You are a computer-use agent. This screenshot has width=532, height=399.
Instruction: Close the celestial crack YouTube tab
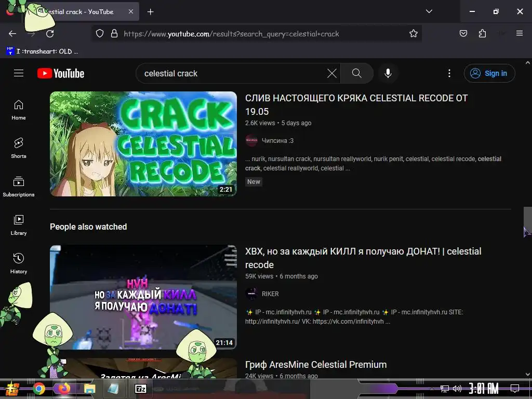click(131, 11)
